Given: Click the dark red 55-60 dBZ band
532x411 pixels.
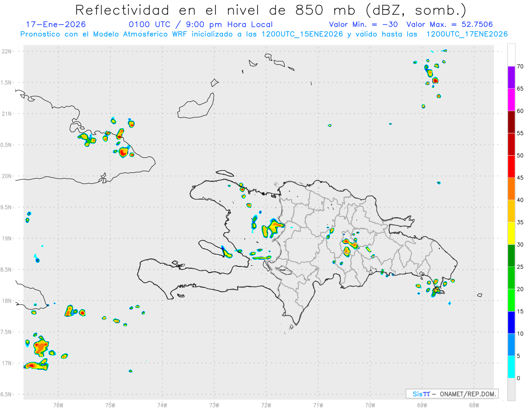Looking at the screenshot, I should pyautogui.click(x=511, y=122).
